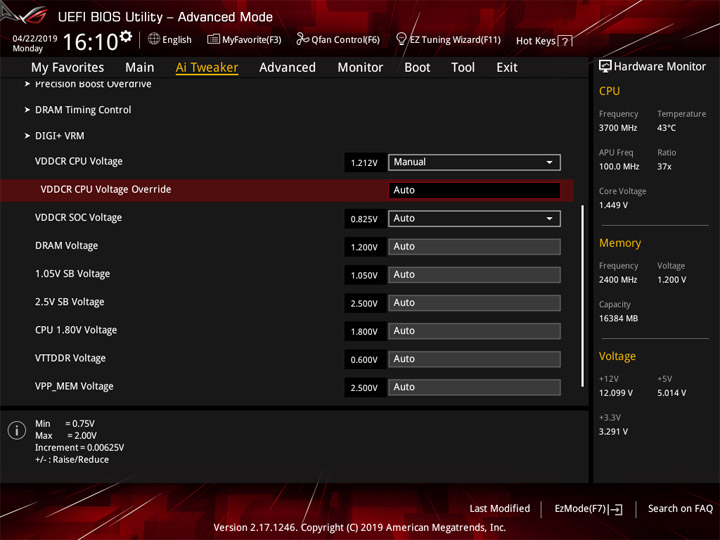This screenshot has height=540, width=720.
Task: Select the VDDCR SOC Voltage label
Action: coord(79,218)
